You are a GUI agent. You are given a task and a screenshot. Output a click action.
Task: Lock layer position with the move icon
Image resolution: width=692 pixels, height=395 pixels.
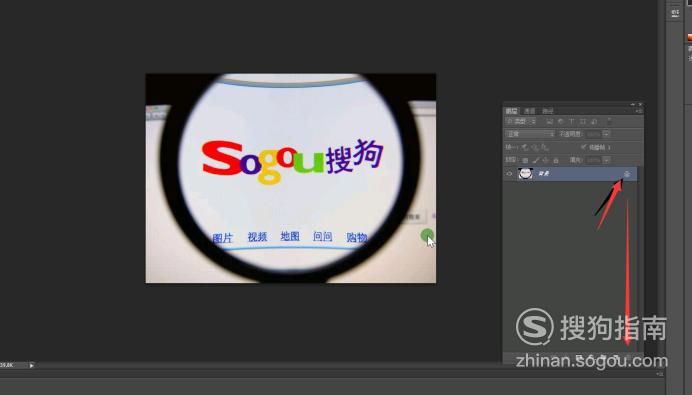545,160
